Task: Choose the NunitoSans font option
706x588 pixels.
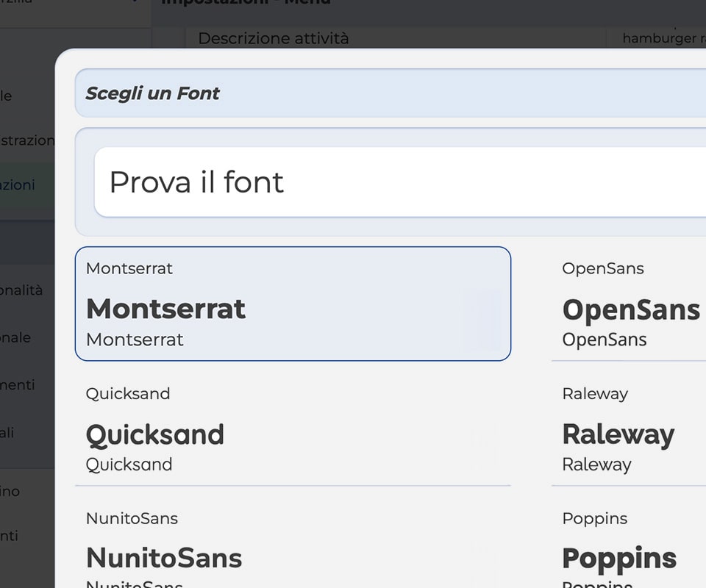Action: [x=293, y=551]
